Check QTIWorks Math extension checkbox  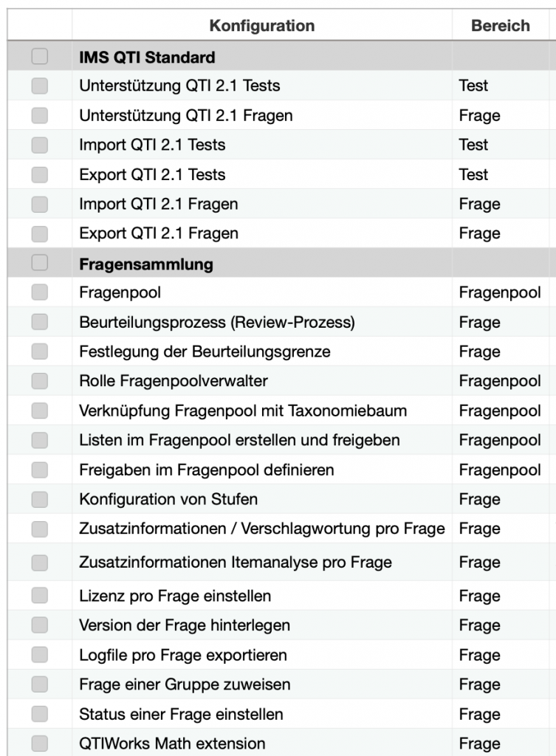[x=40, y=743]
